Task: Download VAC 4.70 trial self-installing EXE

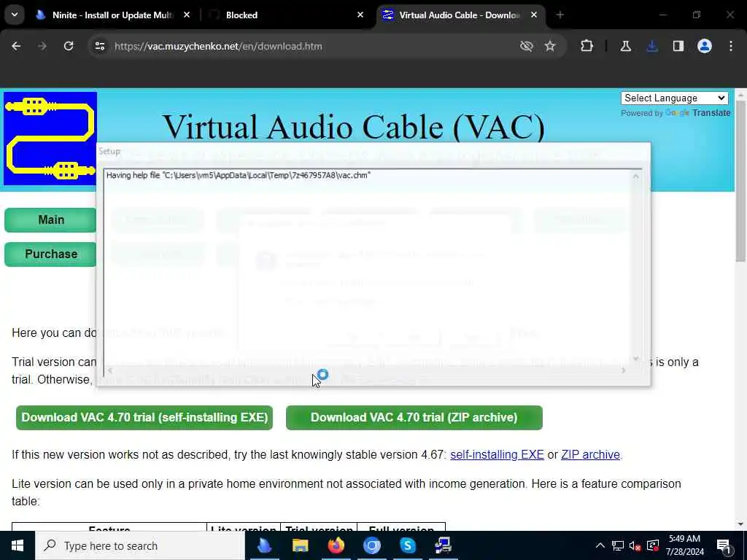Action: 144,418
